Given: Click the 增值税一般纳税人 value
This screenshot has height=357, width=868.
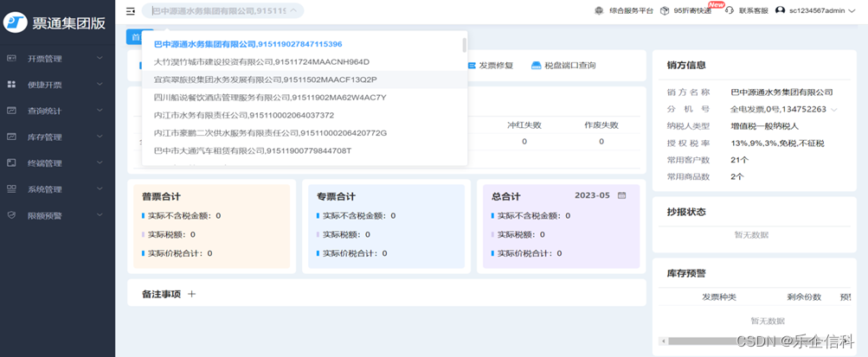Looking at the screenshot, I should pyautogui.click(x=764, y=126).
